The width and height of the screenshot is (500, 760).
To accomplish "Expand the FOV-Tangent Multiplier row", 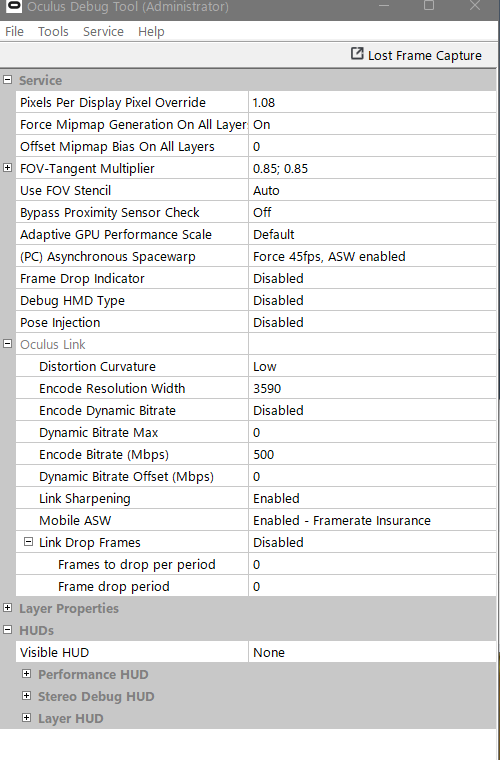I will [x=7, y=168].
